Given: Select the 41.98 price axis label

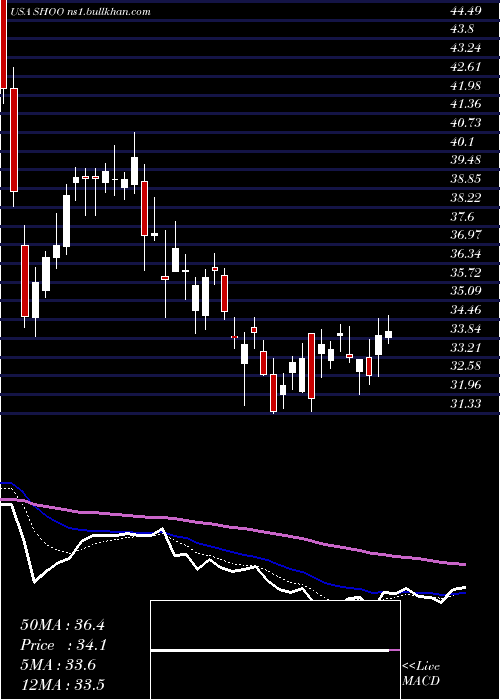Looking at the screenshot, I should click(466, 85).
